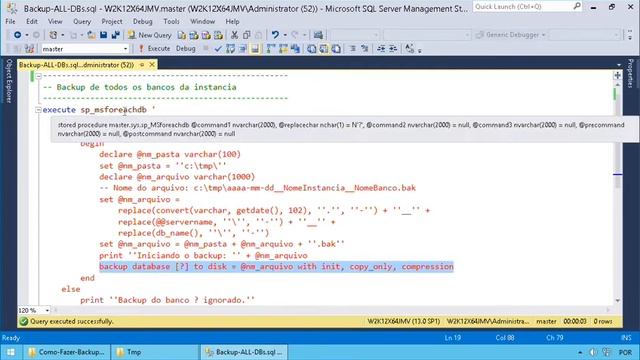Switch output to Results to File
Screen dimensions: 640x360
pos(336,49)
